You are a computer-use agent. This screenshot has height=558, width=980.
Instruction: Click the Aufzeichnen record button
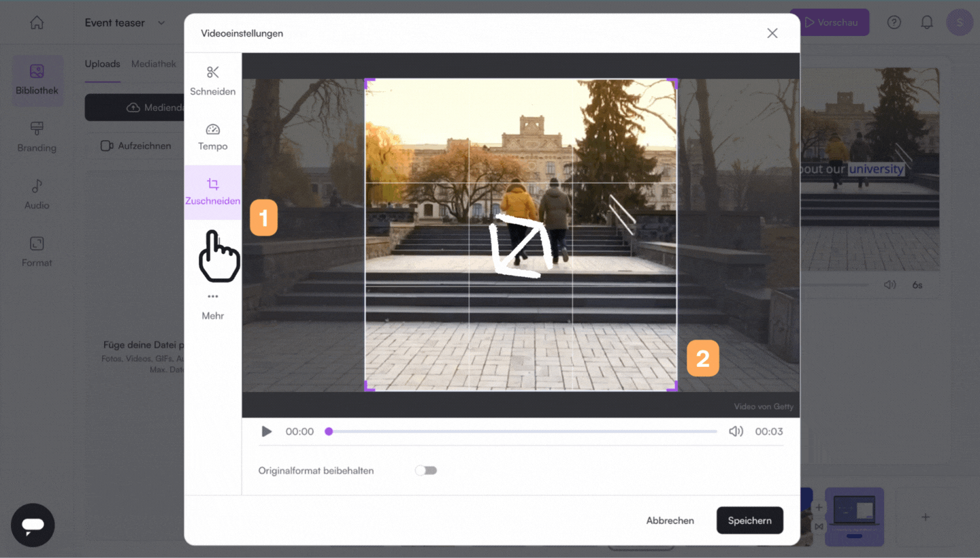(136, 146)
